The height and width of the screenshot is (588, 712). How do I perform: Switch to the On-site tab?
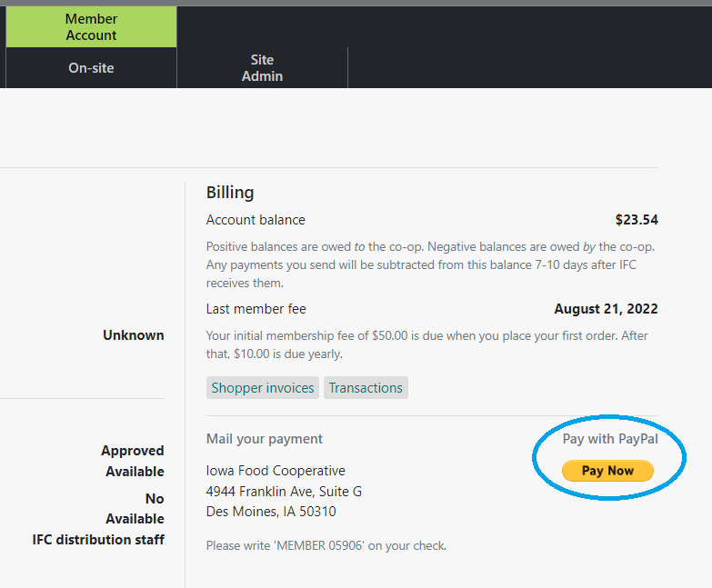91,68
